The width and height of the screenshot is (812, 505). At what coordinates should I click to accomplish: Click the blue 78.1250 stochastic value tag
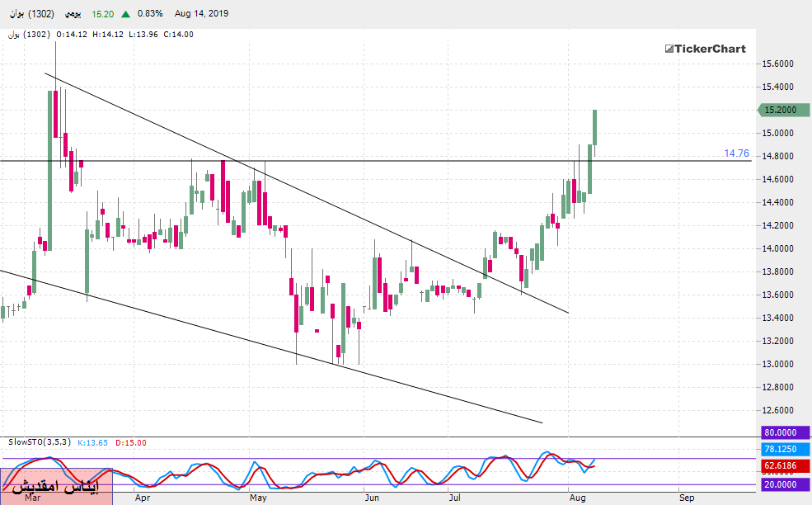pyautogui.click(x=780, y=449)
